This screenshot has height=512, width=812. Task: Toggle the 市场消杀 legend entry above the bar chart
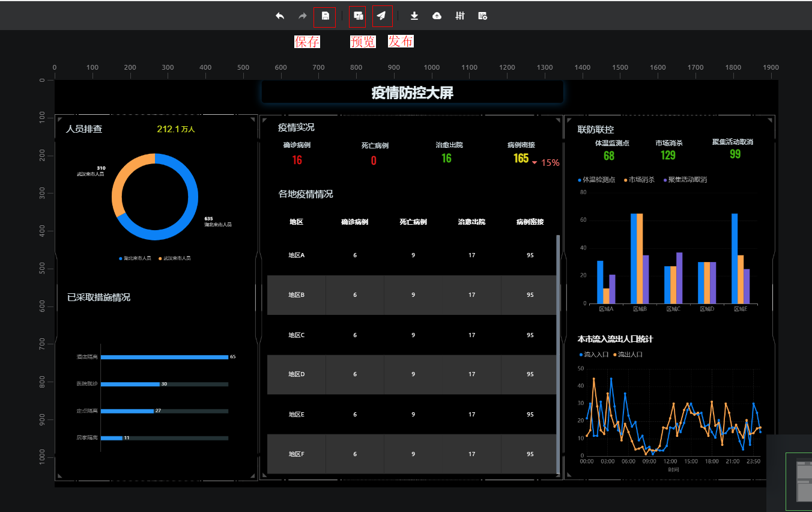point(641,180)
